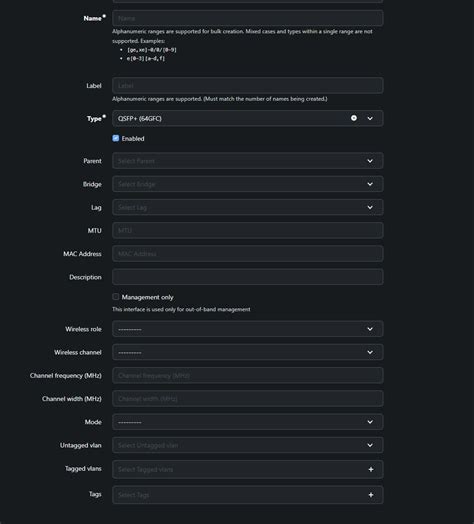474x524 pixels.
Task: Open the Wireless channel dropdown
Action: 248,352
